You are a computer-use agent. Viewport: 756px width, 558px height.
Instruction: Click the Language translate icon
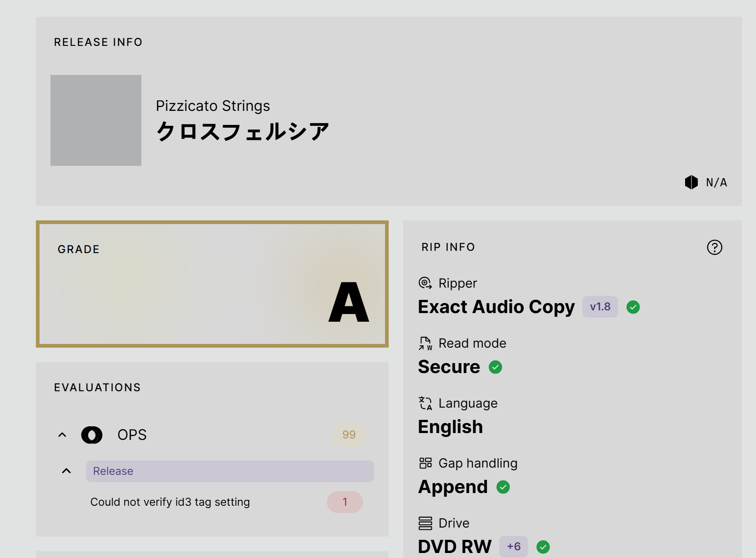(425, 403)
